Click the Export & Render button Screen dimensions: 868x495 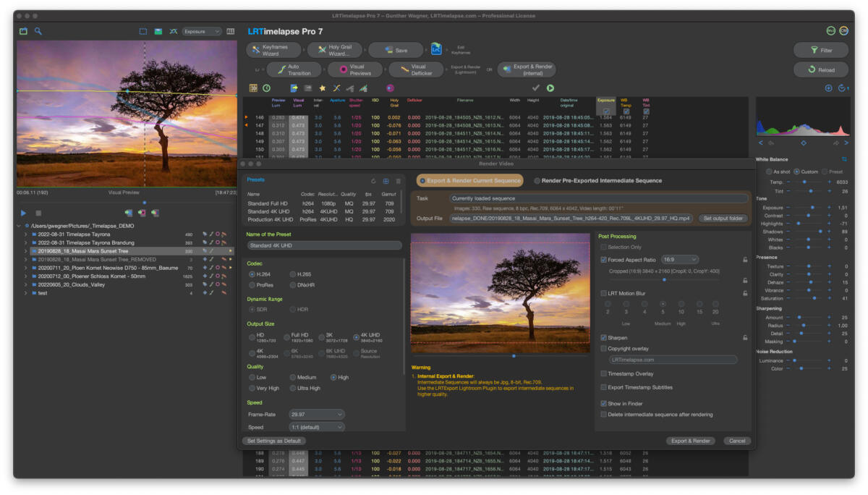click(690, 441)
